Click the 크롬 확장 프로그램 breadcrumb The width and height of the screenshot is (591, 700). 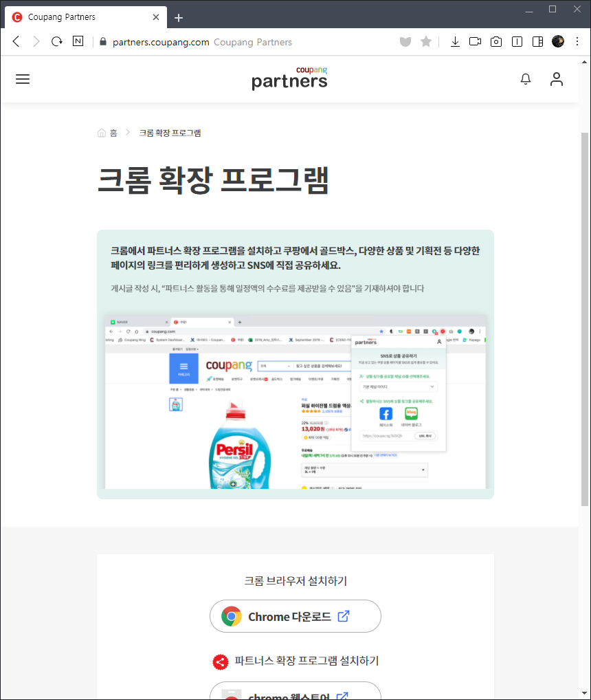[170, 133]
